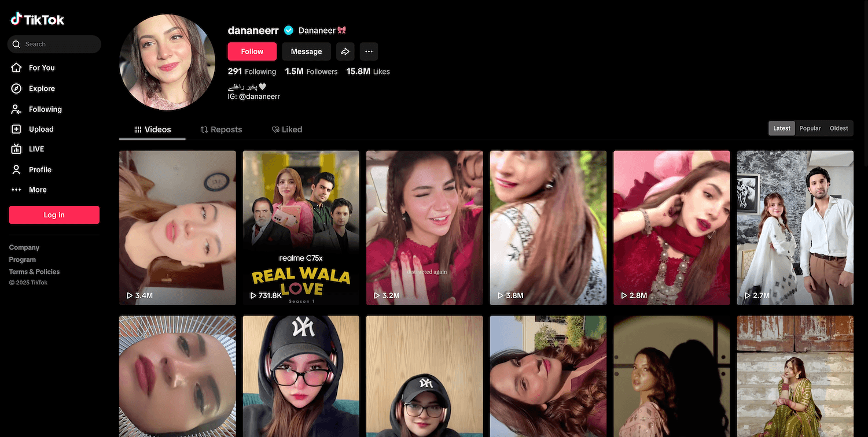Switch sorting to Popular
Screen dimensions: 868x437
(810, 128)
